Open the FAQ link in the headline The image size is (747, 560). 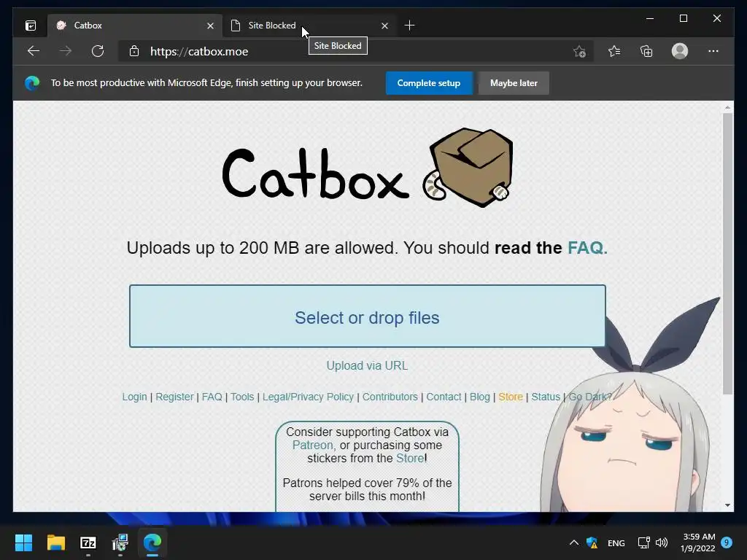[x=587, y=248]
